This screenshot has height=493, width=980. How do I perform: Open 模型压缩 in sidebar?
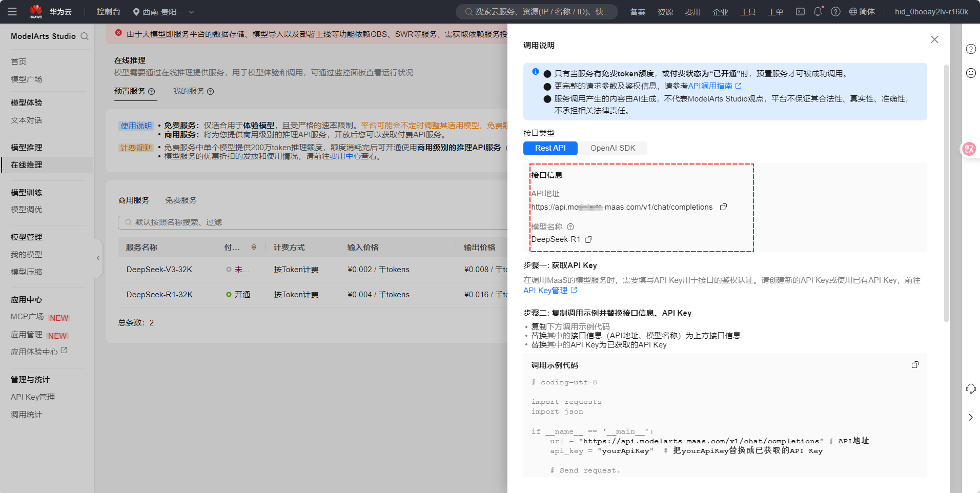coord(27,272)
